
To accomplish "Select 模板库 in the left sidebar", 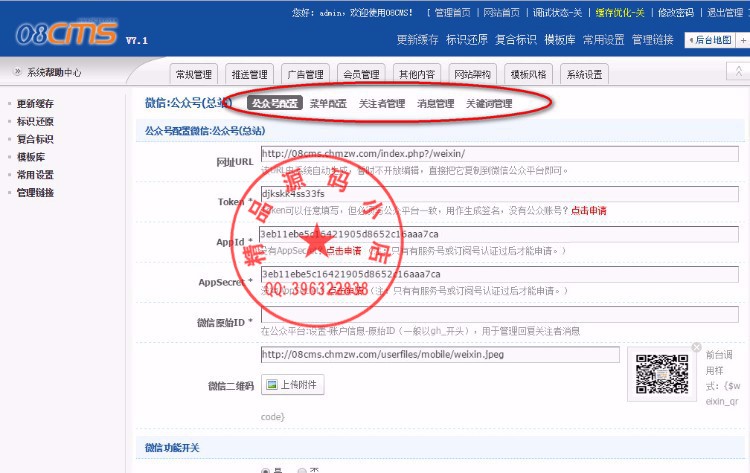I will coord(31,157).
